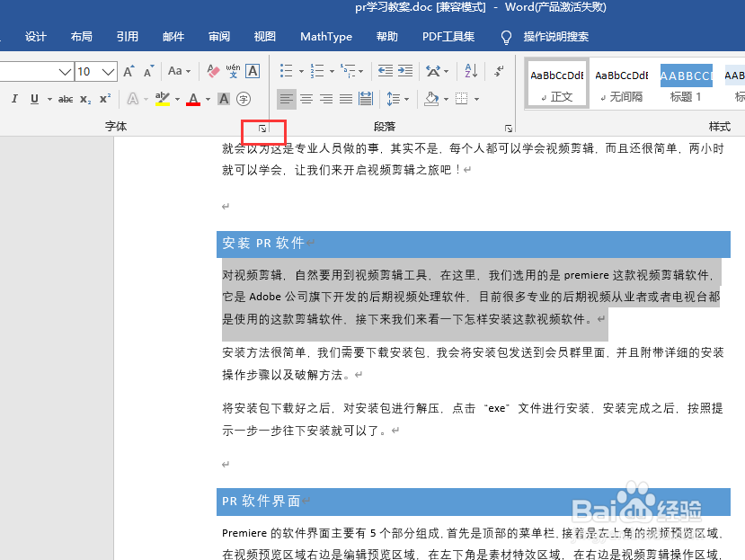This screenshot has height=560, width=745.
Task: Click the red font color button
Action: [193, 99]
